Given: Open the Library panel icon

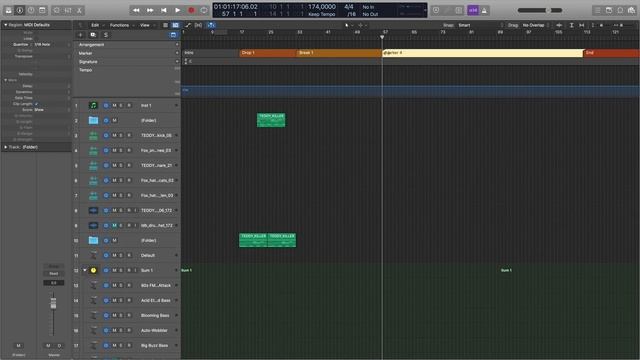Looking at the screenshot, I should [8, 10].
